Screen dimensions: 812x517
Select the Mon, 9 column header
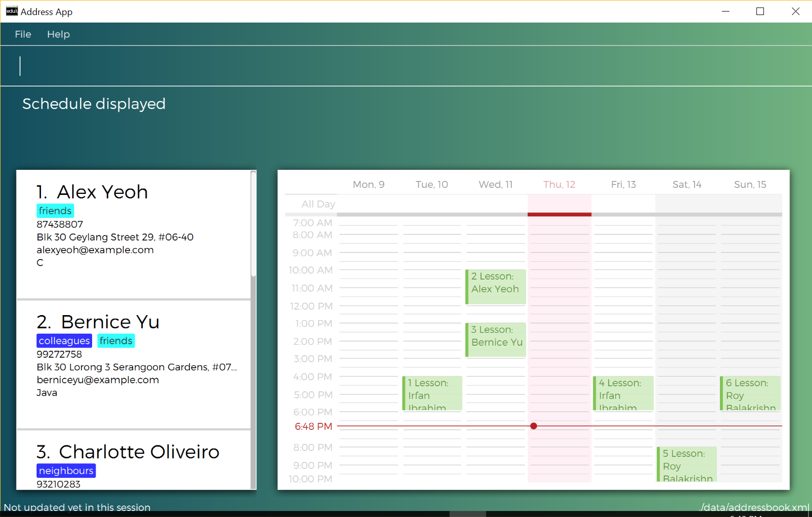pos(368,184)
